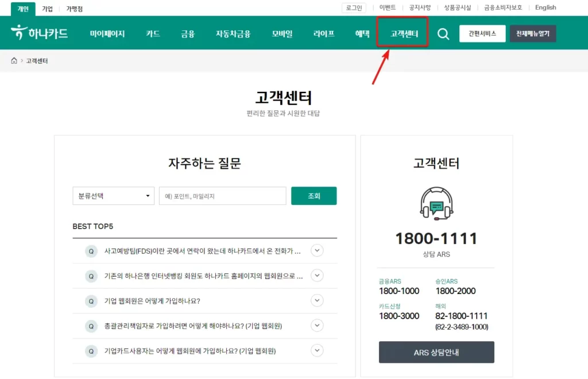Open the 금융 menu

point(188,34)
